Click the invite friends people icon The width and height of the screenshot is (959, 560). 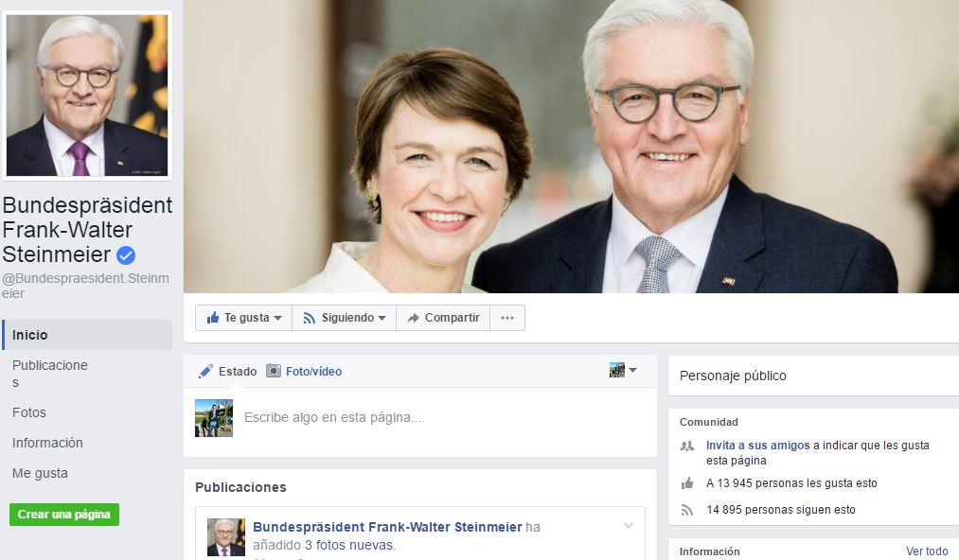[687, 446]
